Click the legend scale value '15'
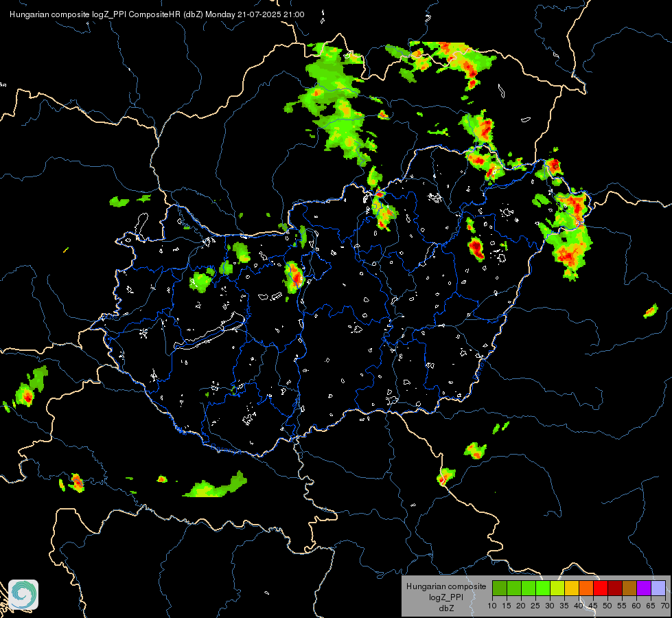Viewport: 672px width, 618px height. tap(507, 606)
